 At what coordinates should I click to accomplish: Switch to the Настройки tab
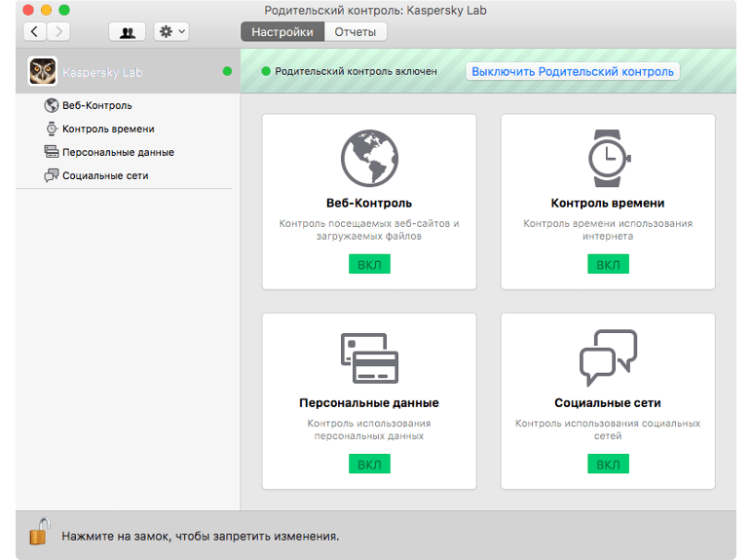coord(282,31)
